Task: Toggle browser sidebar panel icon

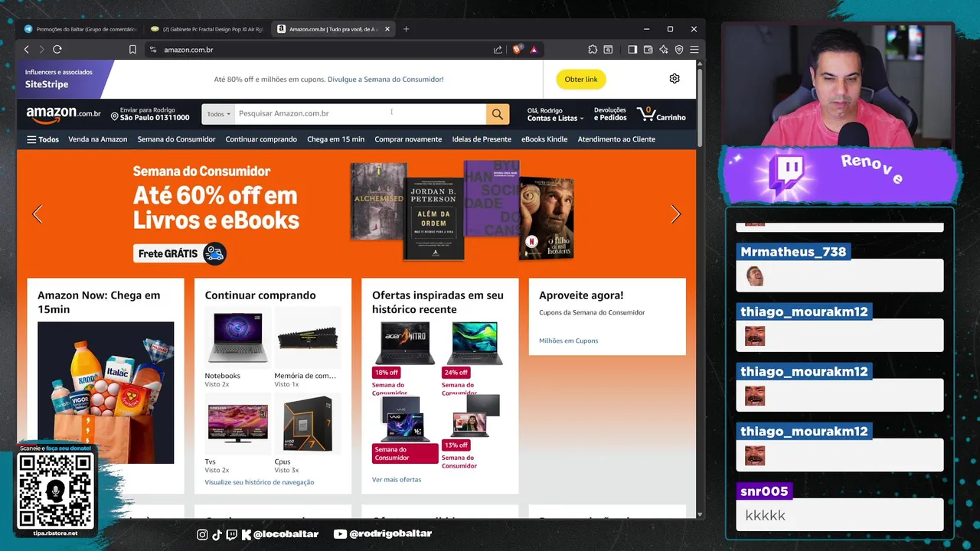Action: (x=632, y=50)
